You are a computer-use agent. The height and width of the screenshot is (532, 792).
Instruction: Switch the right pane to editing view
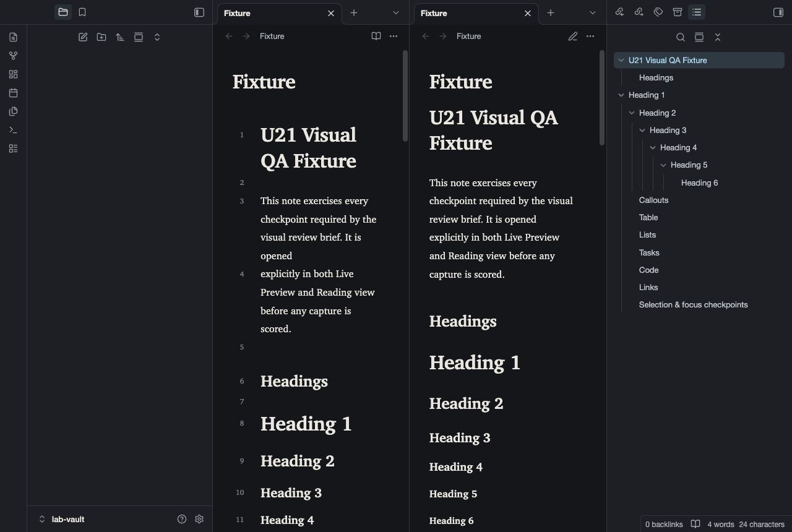pyautogui.click(x=573, y=36)
